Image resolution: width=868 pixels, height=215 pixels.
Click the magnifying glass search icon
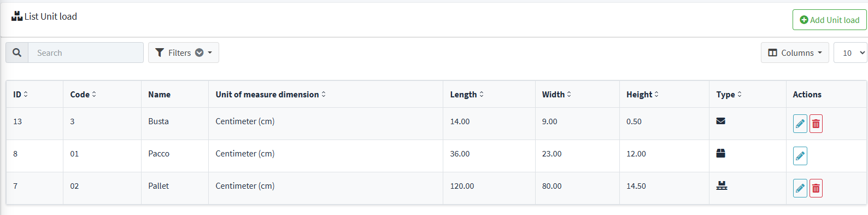pos(17,53)
